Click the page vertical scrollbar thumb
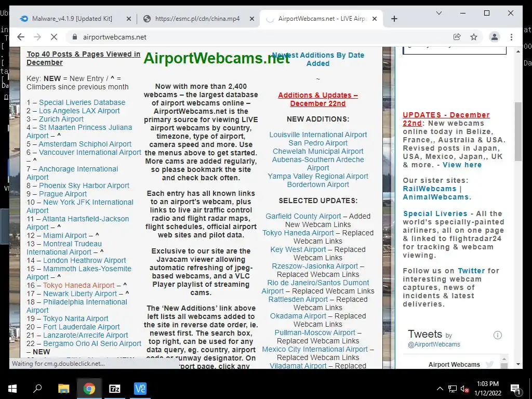The image size is (532, 399). [518, 131]
